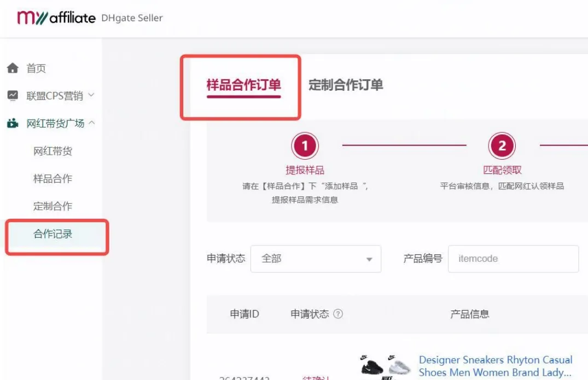Screen dimensions: 588x380
Task: Click the help icon next to 申请状态 column
Action: [x=338, y=314]
